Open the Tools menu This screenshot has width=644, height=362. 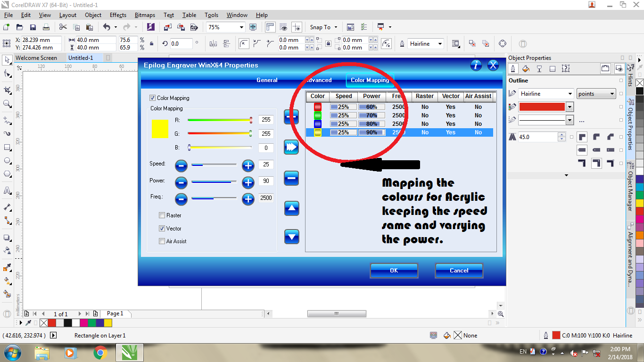click(x=211, y=15)
